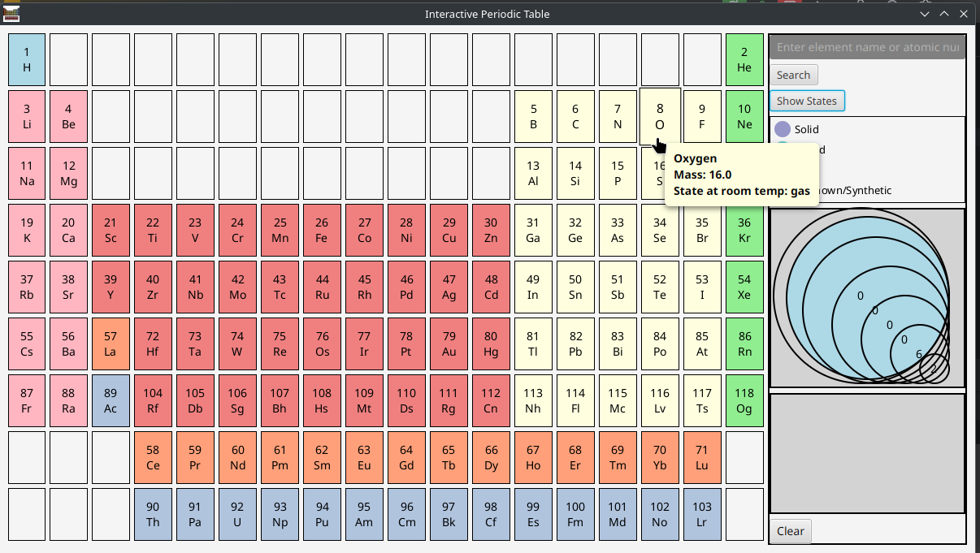Image resolution: width=980 pixels, height=553 pixels.
Task: Select the Radon (Rn) element tile
Action: pos(744,343)
